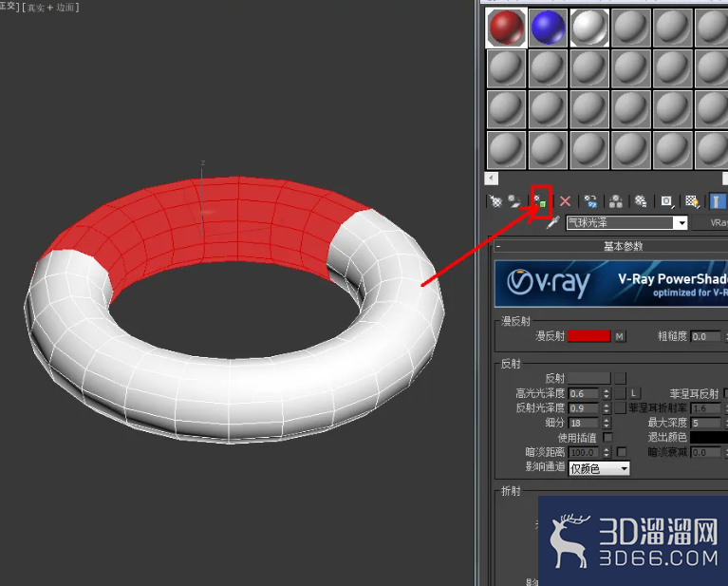The width and height of the screenshot is (728, 586).
Task: Click the Make Material Copy icon
Action: coord(590,201)
